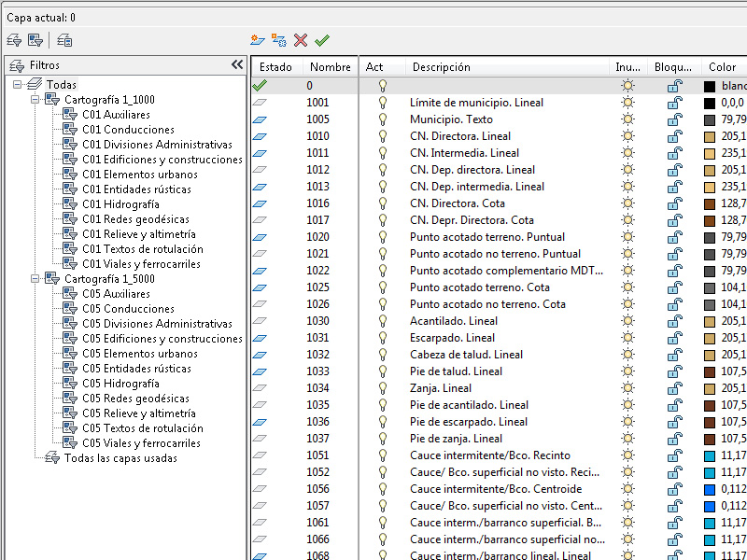This screenshot has height=560, width=747.
Task: Toggle the light bulb for layer 1001
Action: pyautogui.click(x=381, y=103)
